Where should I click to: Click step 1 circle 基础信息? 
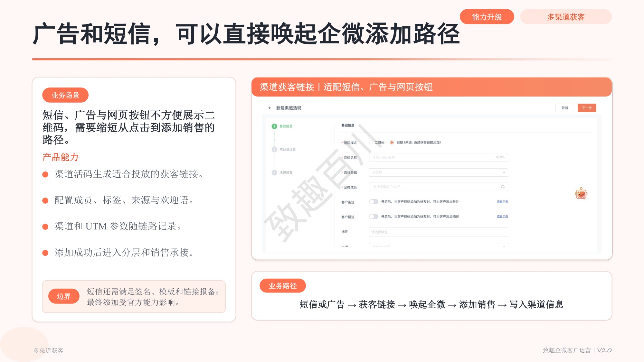[274, 126]
